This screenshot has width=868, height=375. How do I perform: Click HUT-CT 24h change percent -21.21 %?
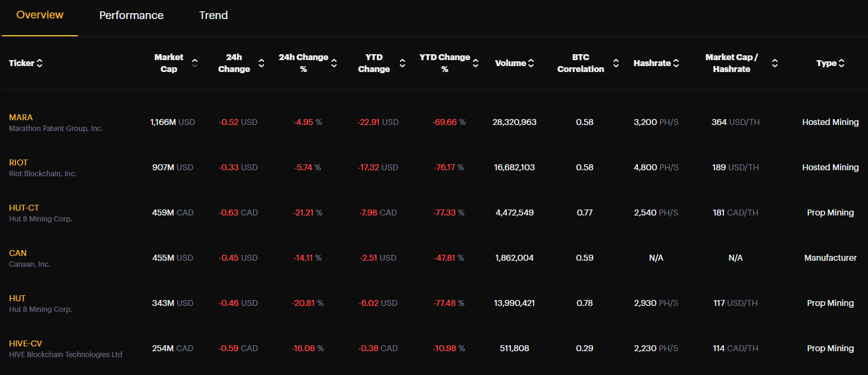[x=308, y=212]
